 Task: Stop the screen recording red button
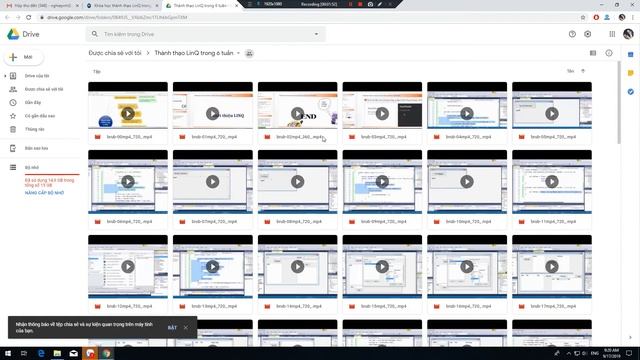(x=360, y=4)
